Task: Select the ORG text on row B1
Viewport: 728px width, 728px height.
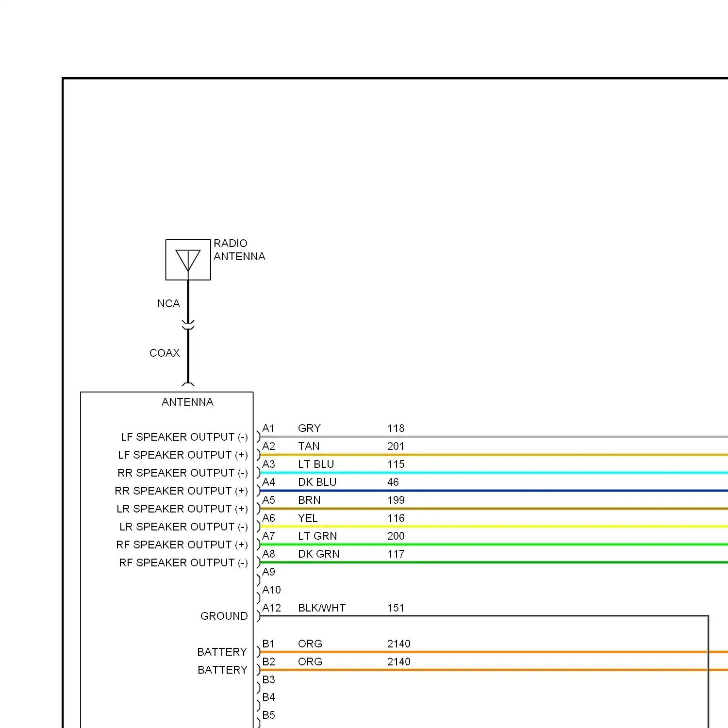Action: point(310,644)
